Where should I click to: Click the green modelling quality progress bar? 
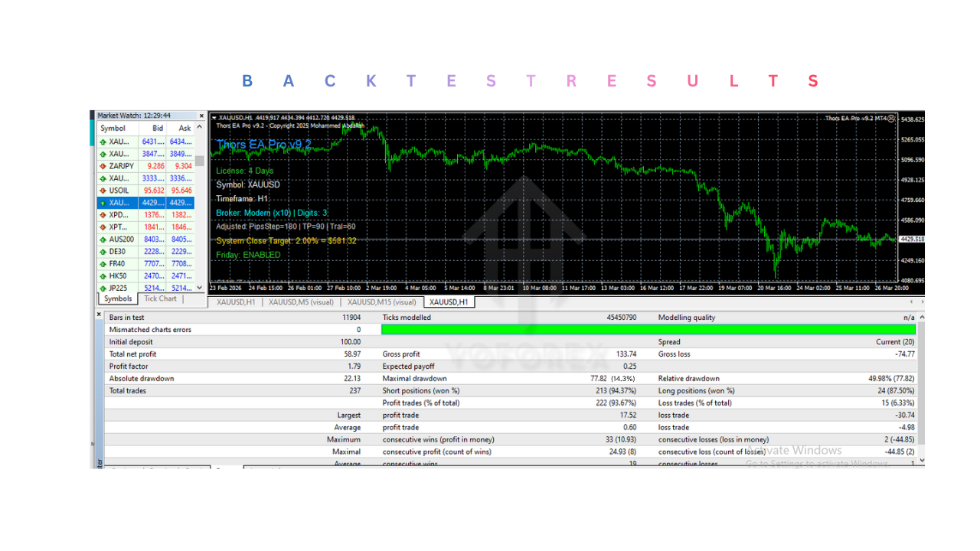click(648, 329)
